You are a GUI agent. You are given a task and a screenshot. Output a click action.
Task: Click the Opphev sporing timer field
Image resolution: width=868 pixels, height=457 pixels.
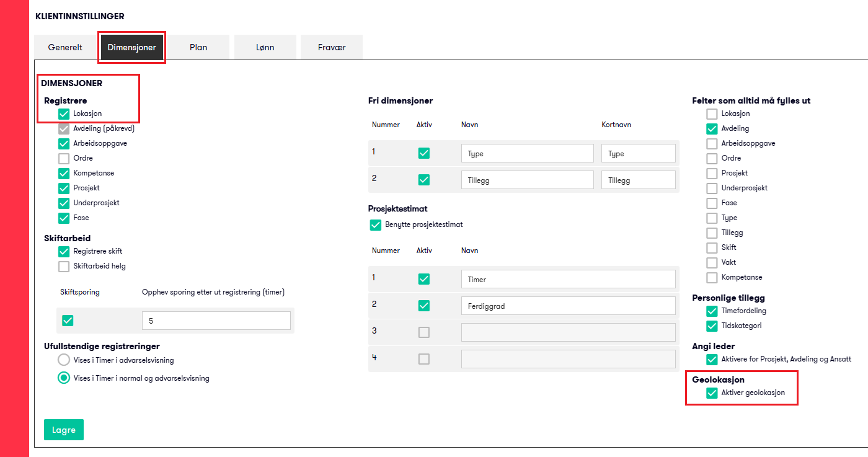(x=216, y=321)
